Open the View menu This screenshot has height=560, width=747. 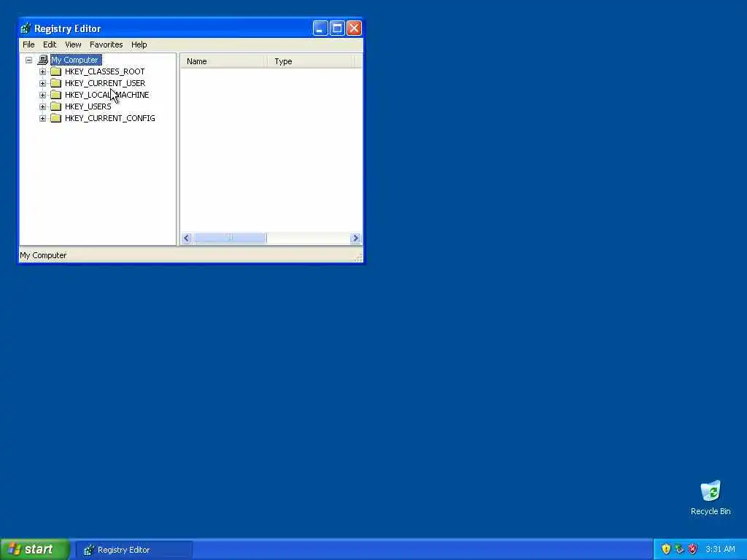[73, 44]
